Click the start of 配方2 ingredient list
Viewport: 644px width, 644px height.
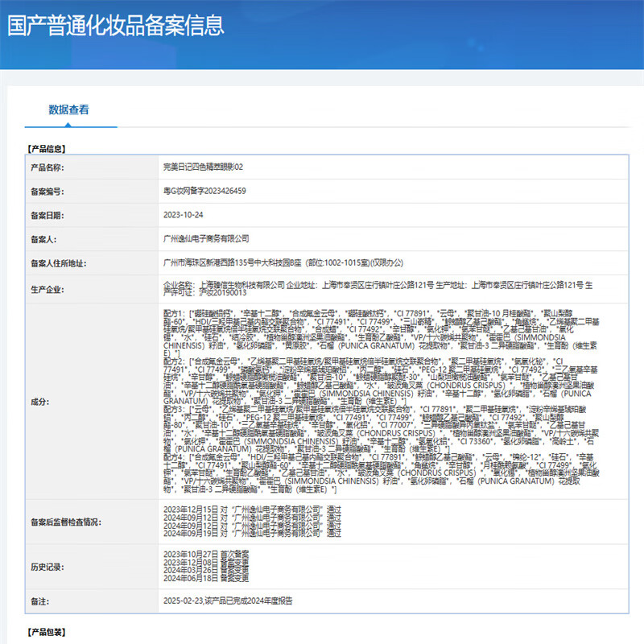pos(175,359)
